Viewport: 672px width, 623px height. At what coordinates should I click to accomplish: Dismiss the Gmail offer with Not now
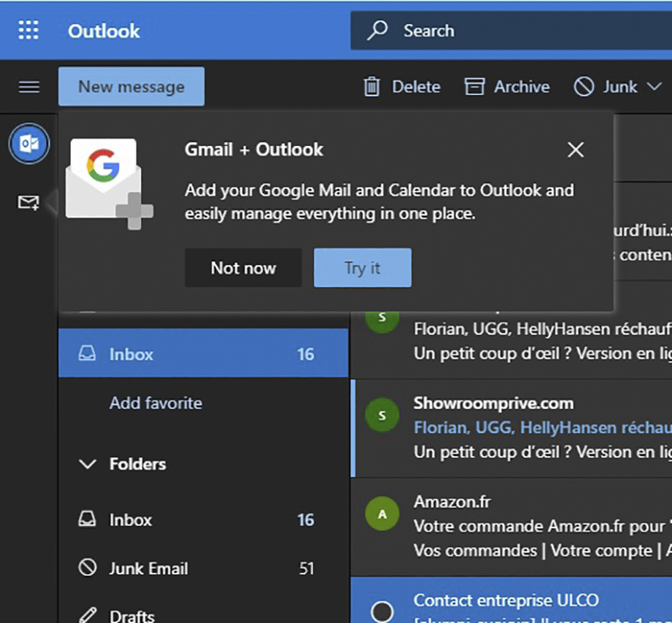[x=243, y=268]
